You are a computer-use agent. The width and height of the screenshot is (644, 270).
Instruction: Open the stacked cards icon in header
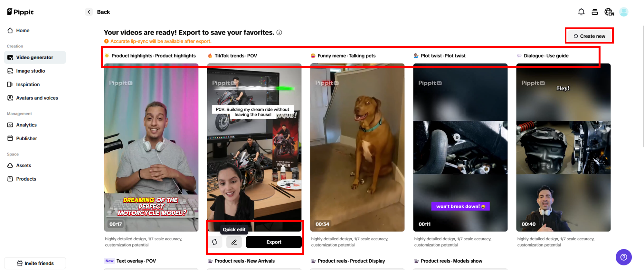click(x=595, y=12)
